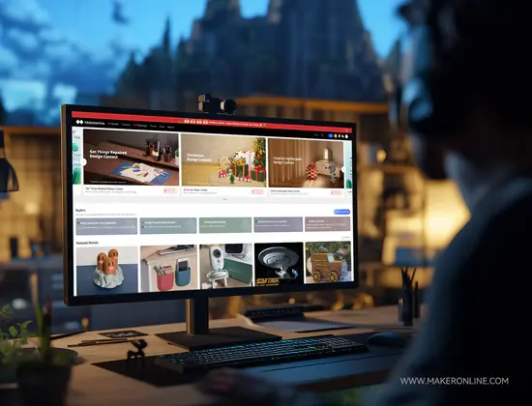Open the Diglett figurine model thumbnail

coord(106,271)
